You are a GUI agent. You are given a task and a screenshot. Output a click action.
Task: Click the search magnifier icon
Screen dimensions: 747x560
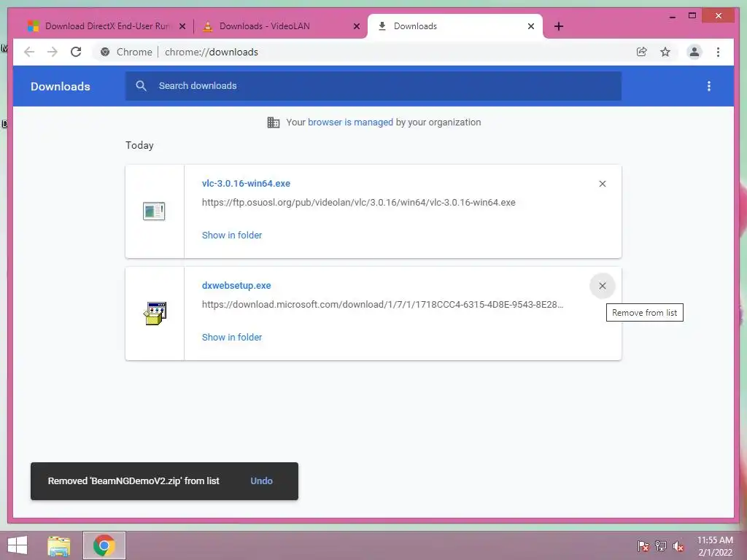(141, 86)
